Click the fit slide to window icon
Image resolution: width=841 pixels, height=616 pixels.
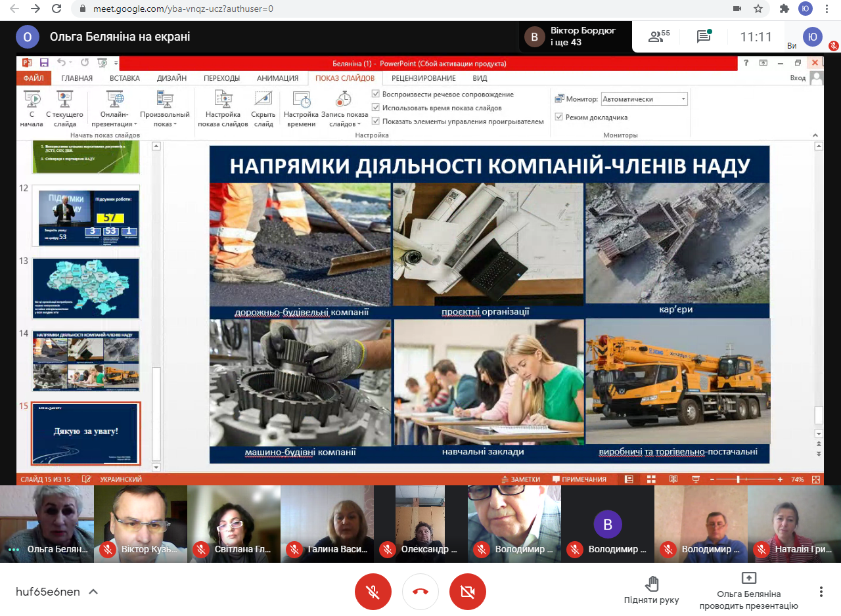816,479
